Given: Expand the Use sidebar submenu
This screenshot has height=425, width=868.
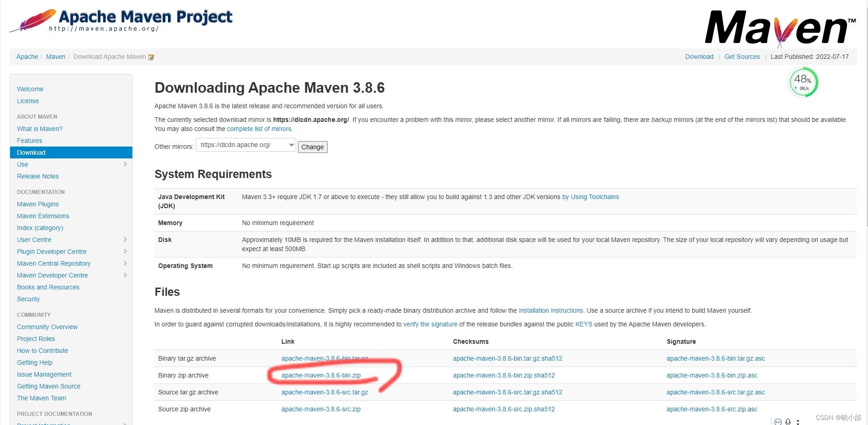Looking at the screenshot, I should (x=125, y=164).
